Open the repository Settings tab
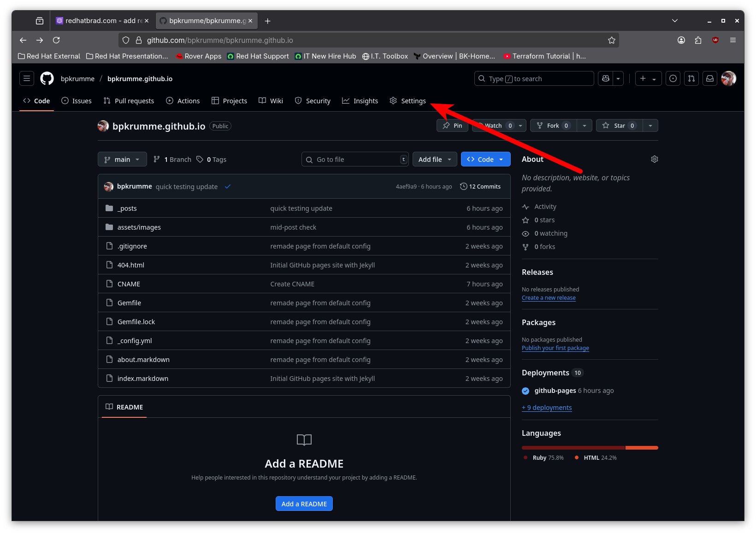Screen dimensions: 756x534 tap(408, 101)
